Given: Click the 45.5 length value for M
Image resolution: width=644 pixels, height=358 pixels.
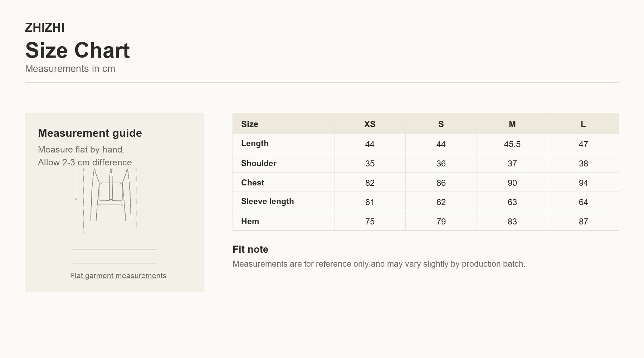Looking at the screenshot, I should 512,144.
